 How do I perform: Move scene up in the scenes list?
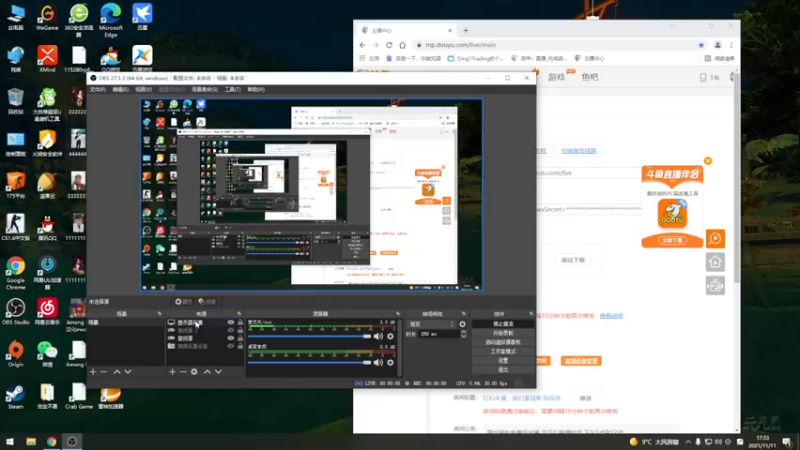pos(117,372)
